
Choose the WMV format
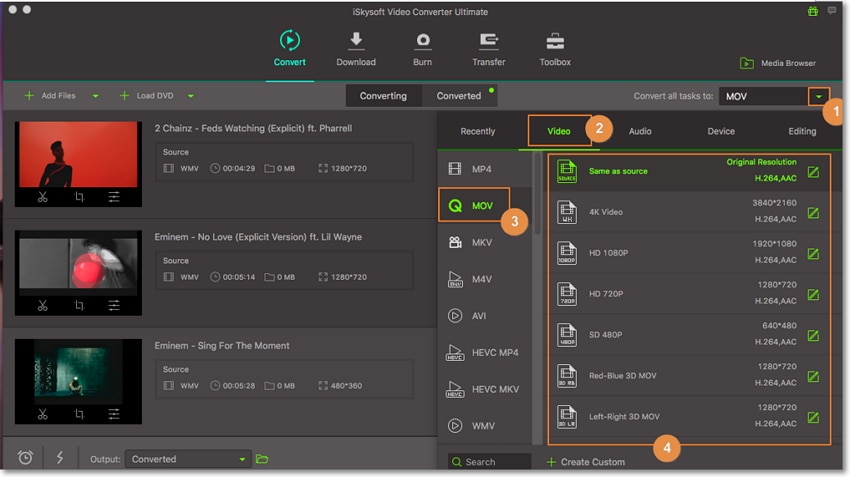485,426
